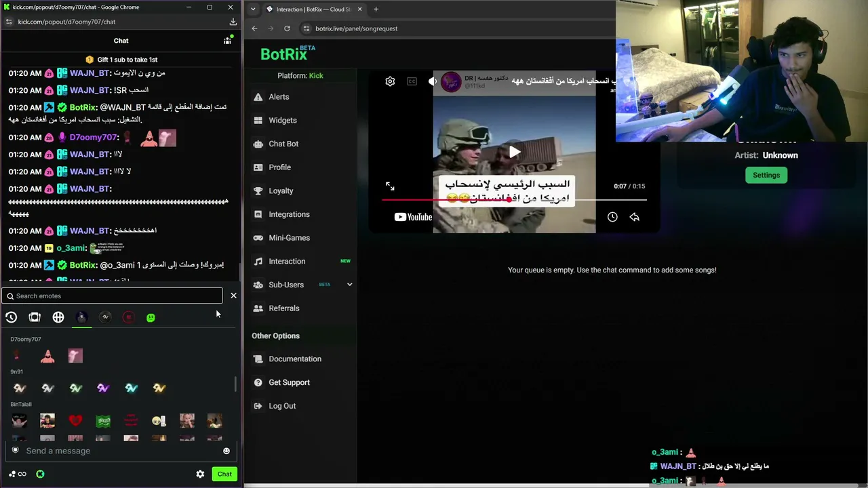Select the D7oomy707 channel emotes tab

[81, 317]
